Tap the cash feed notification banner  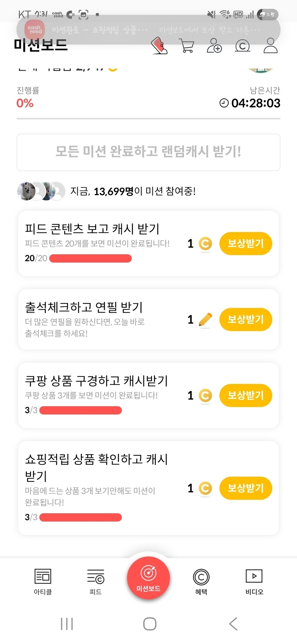pyautogui.click(x=148, y=30)
